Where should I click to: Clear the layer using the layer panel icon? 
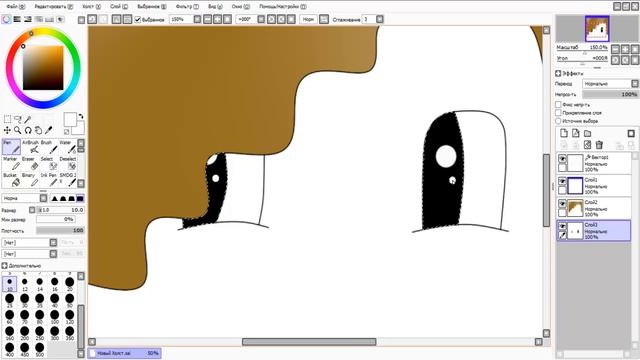[x=587, y=144]
